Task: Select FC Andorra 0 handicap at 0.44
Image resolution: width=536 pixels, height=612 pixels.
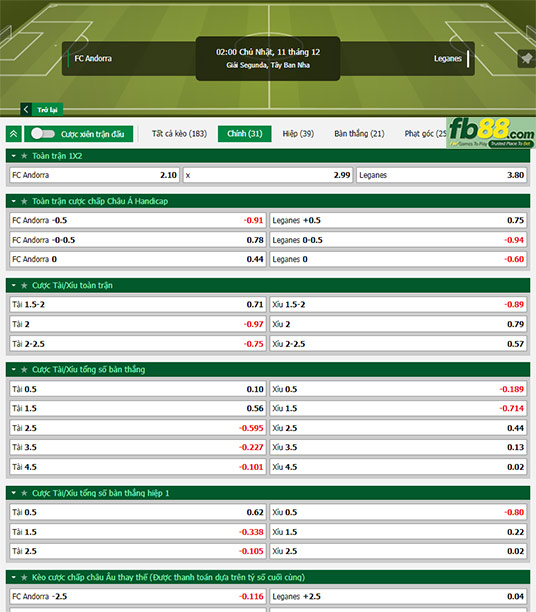Action: (x=138, y=259)
